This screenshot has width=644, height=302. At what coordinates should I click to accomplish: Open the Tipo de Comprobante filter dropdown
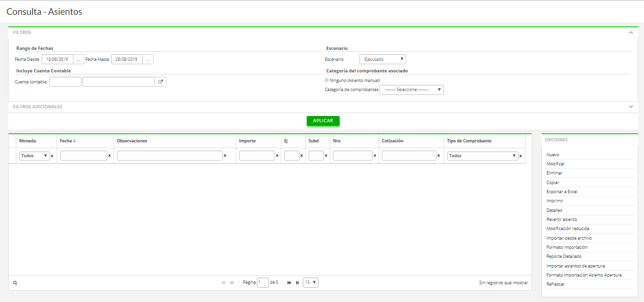(x=483, y=156)
